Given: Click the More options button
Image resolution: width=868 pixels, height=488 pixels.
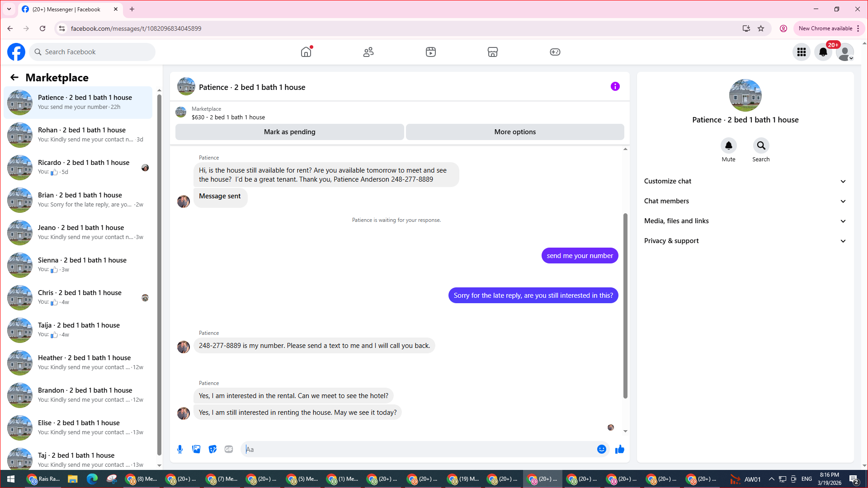Looking at the screenshot, I should [x=514, y=132].
